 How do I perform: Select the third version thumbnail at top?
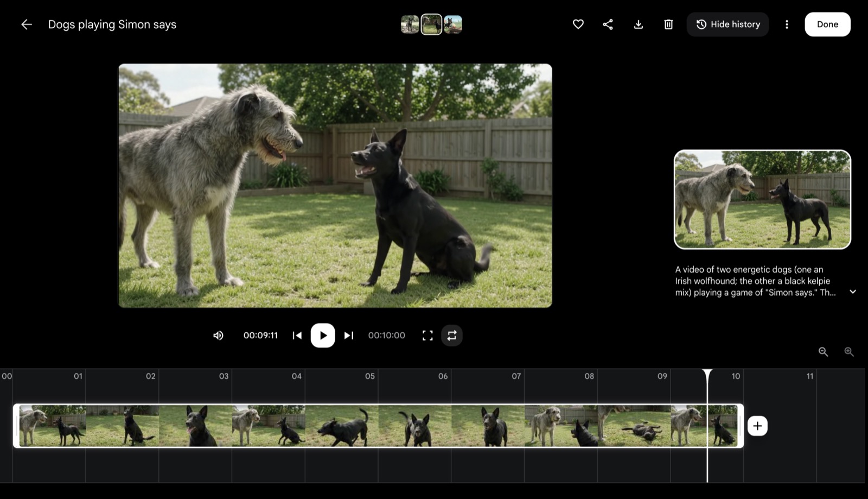tap(453, 24)
